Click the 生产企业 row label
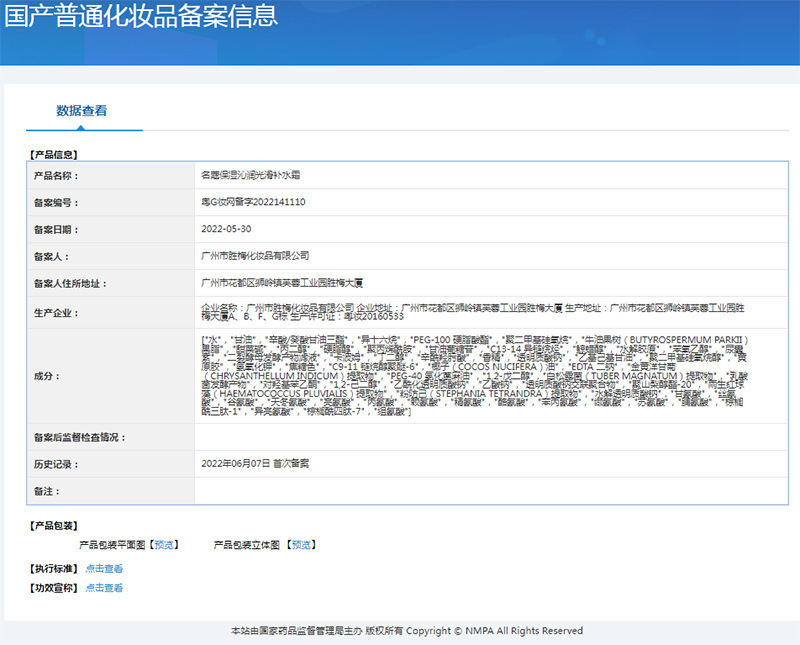 [x=56, y=313]
